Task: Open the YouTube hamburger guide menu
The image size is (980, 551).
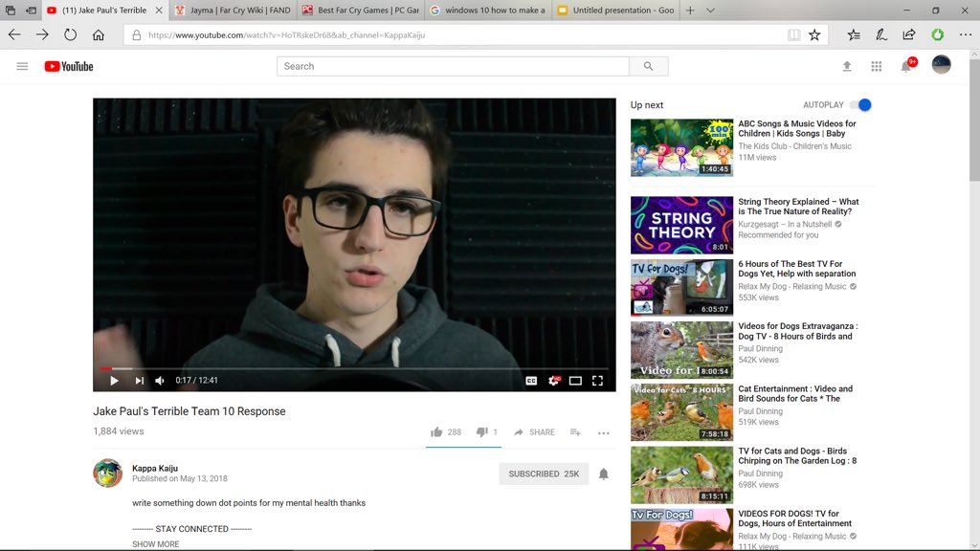Action: [22, 66]
